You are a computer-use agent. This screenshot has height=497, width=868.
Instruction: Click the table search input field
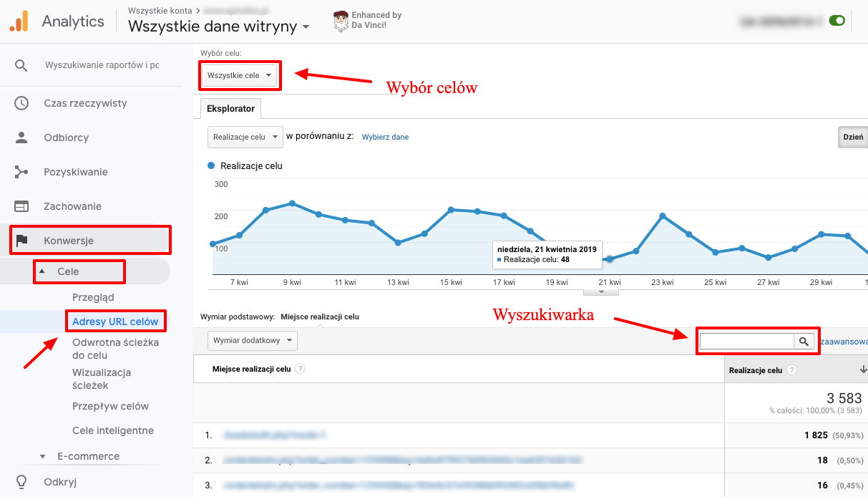[x=746, y=342]
